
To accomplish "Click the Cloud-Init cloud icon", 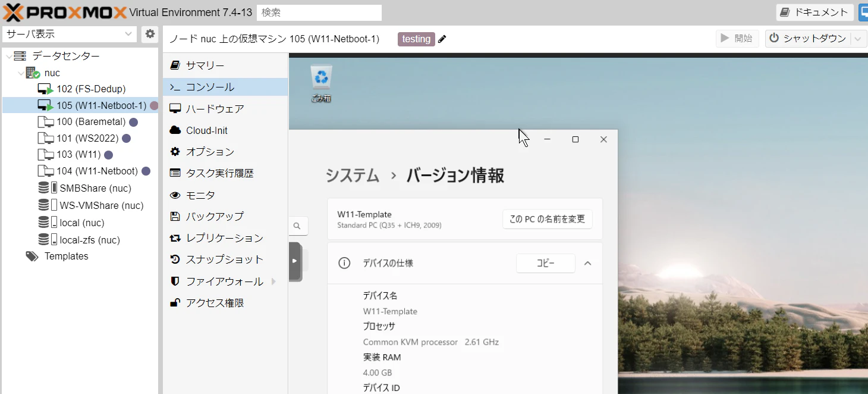I will pos(175,130).
